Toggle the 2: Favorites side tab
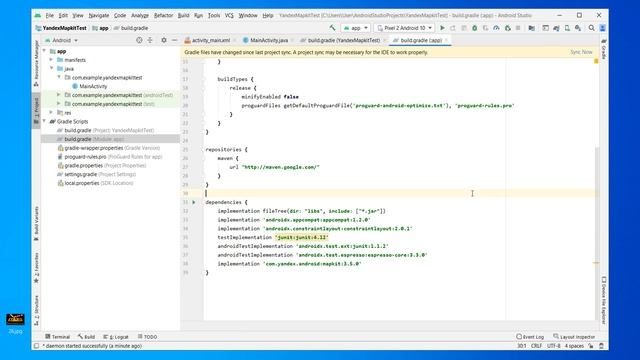Screen dimensions: 640x360 pos(36,268)
